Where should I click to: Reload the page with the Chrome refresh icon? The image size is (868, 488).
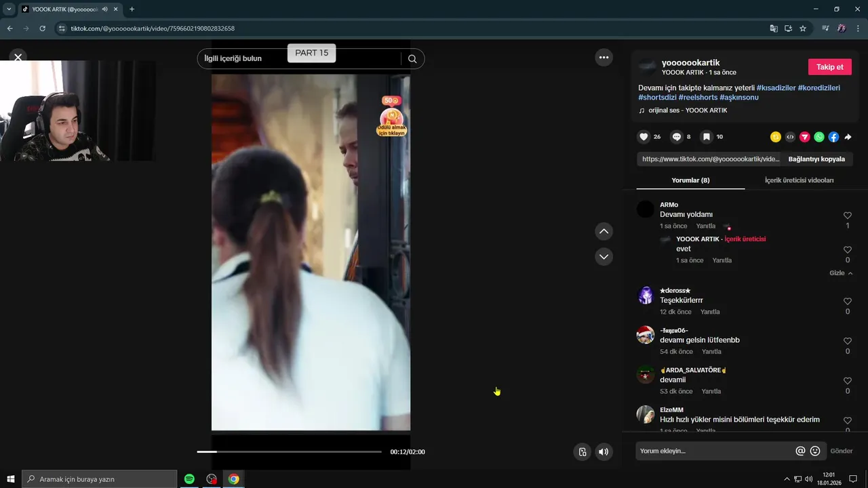[42, 28]
